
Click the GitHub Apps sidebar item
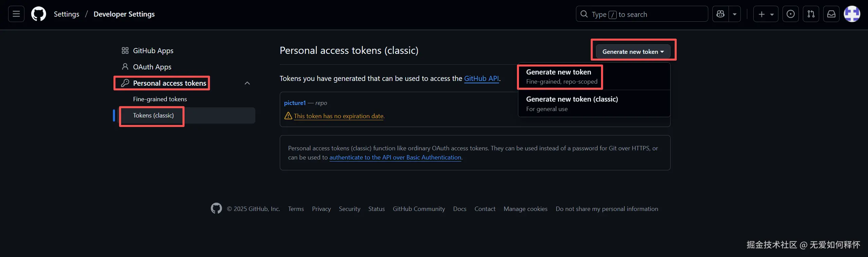click(153, 51)
